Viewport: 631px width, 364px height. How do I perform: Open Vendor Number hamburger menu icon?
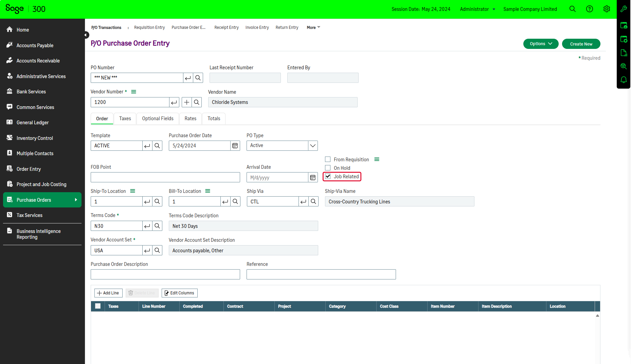coord(133,92)
